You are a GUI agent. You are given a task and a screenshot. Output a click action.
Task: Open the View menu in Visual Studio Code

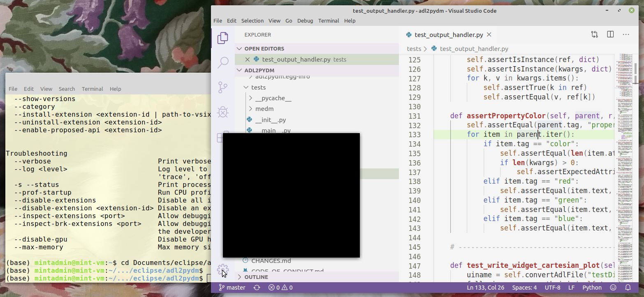[x=274, y=21]
